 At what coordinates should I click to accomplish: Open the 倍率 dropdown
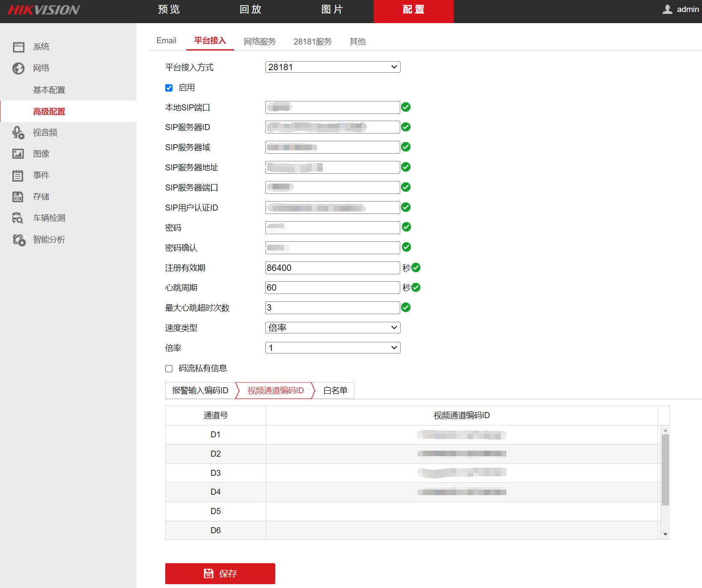tap(333, 347)
